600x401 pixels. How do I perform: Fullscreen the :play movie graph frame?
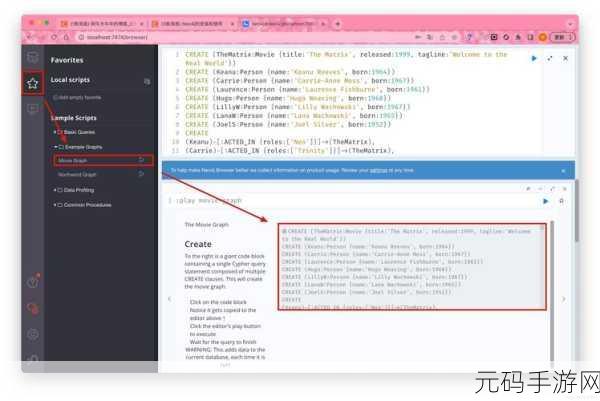(552, 189)
